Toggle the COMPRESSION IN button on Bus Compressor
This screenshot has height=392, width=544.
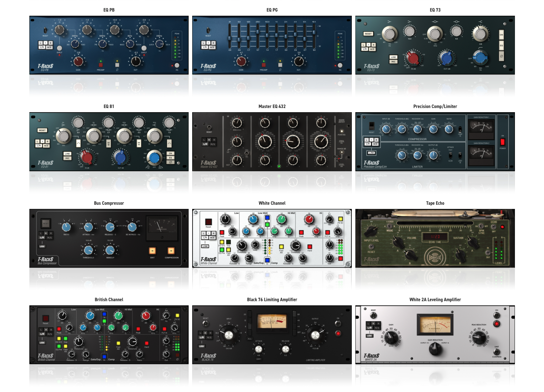(171, 251)
